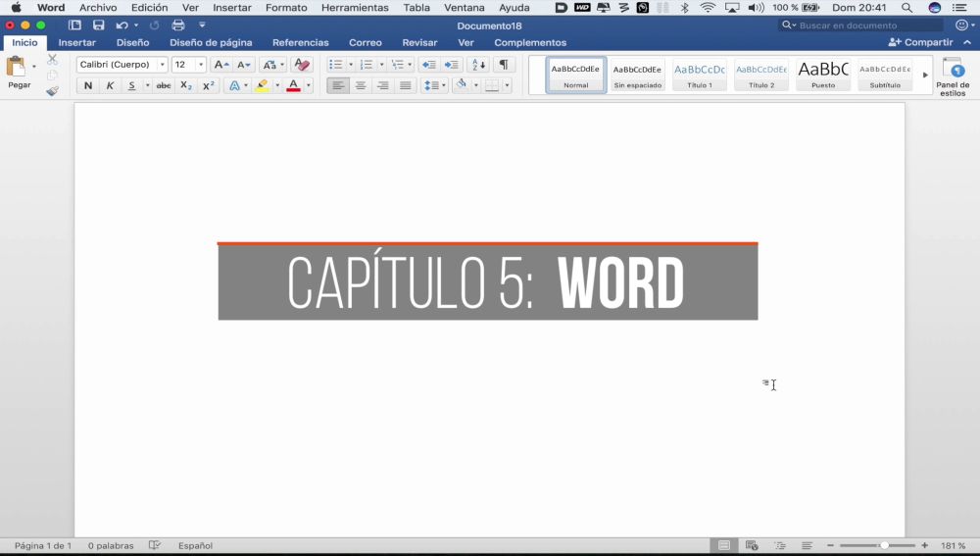Click the Español language indicator
The image size is (980, 556).
(196, 545)
